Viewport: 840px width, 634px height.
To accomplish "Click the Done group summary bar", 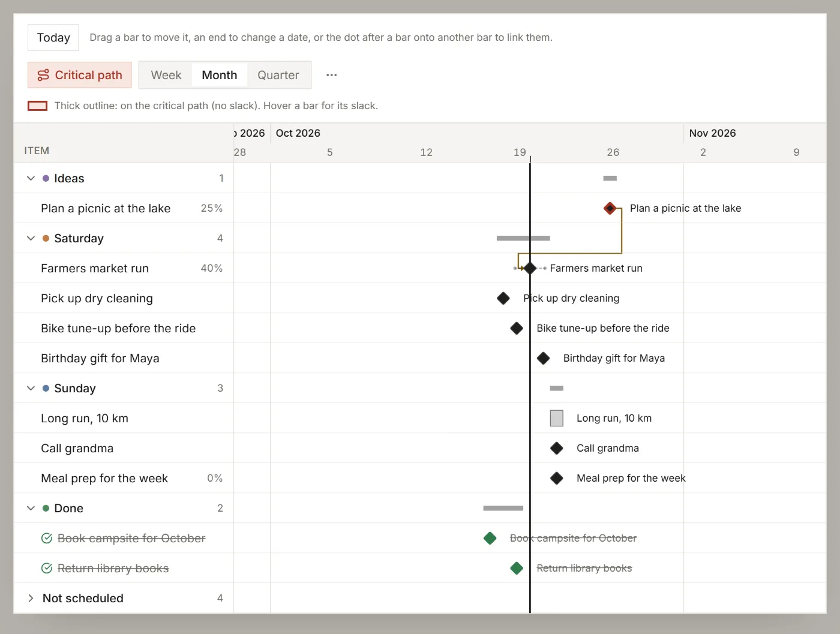I will point(503,508).
